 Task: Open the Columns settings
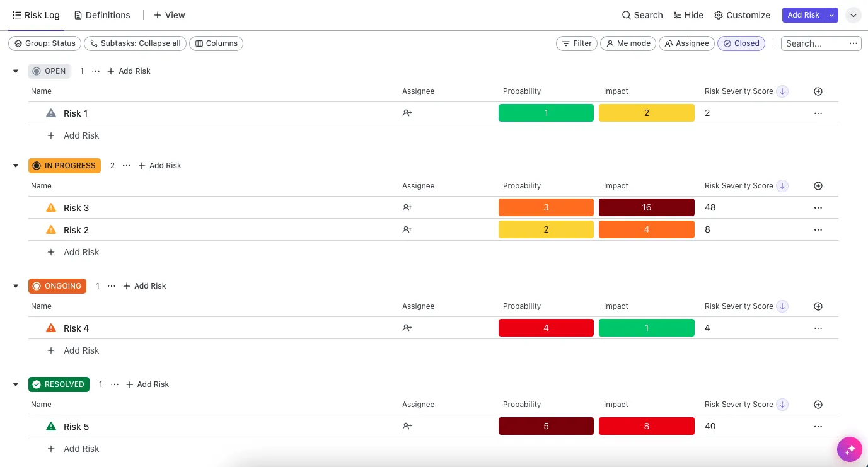tap(216, 43)
